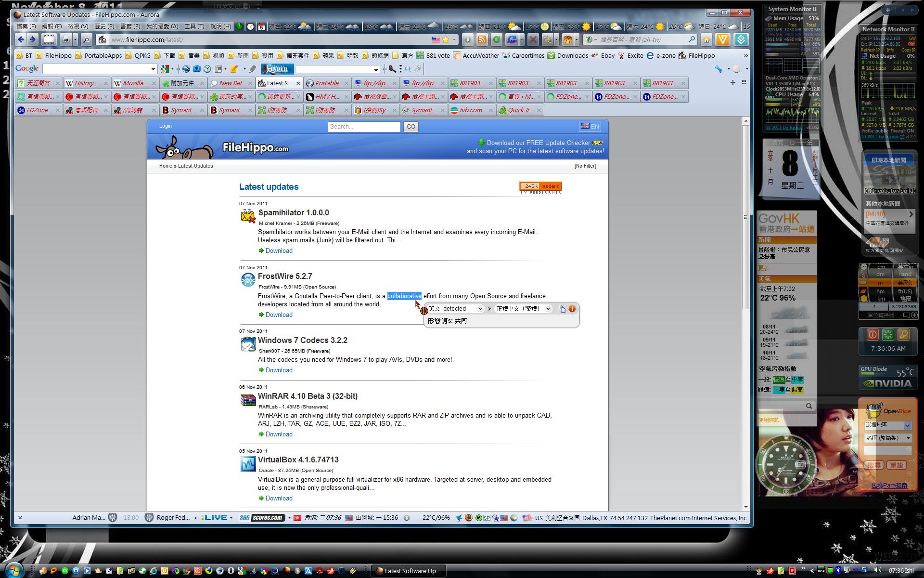This screenshot has width=924, height=578.
Task: Click the teal diamond toolbar icon
Action: (x=741, y=39)
